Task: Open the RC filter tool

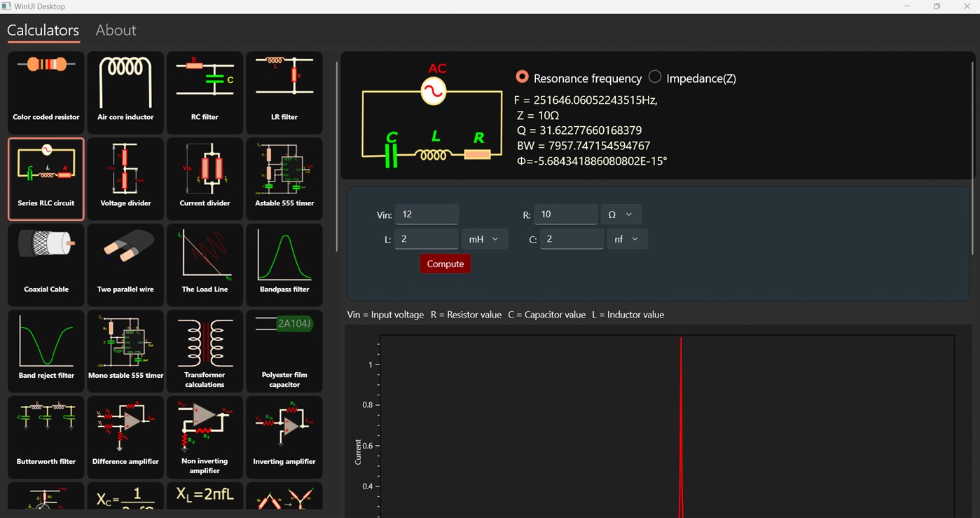Action: pos(205,92)
